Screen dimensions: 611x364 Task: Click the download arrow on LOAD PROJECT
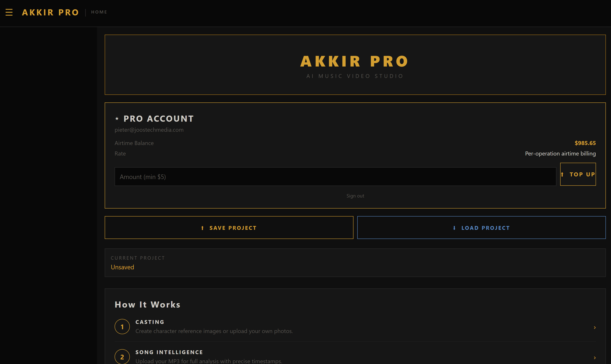[454, 228]
